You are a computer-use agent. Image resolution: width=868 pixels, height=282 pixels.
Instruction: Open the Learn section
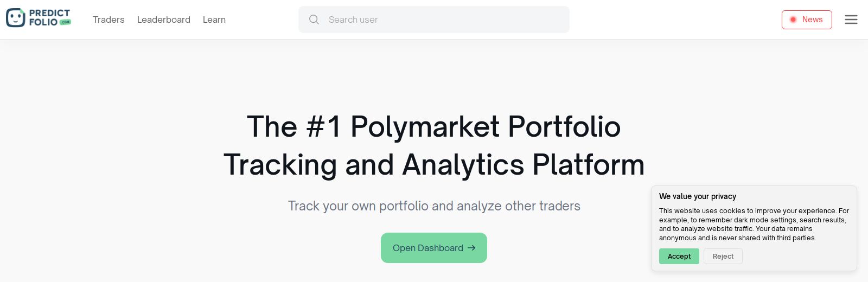coord(214,20)
